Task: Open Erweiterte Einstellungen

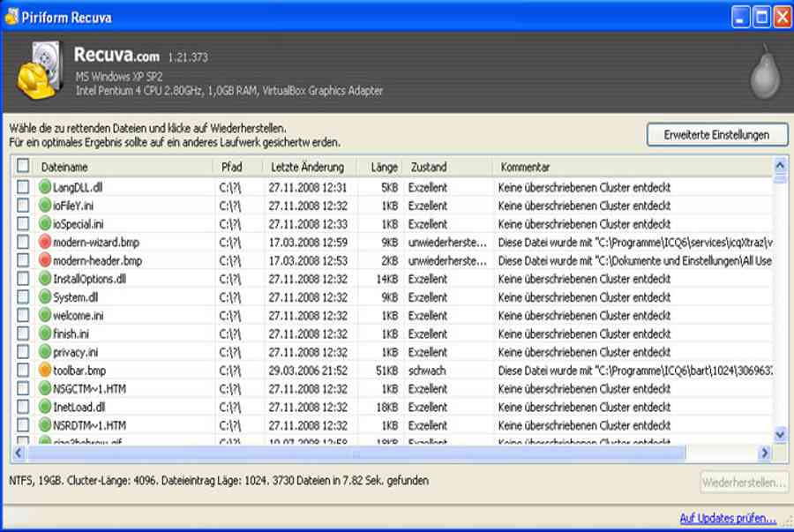Action: coord(717,135)
